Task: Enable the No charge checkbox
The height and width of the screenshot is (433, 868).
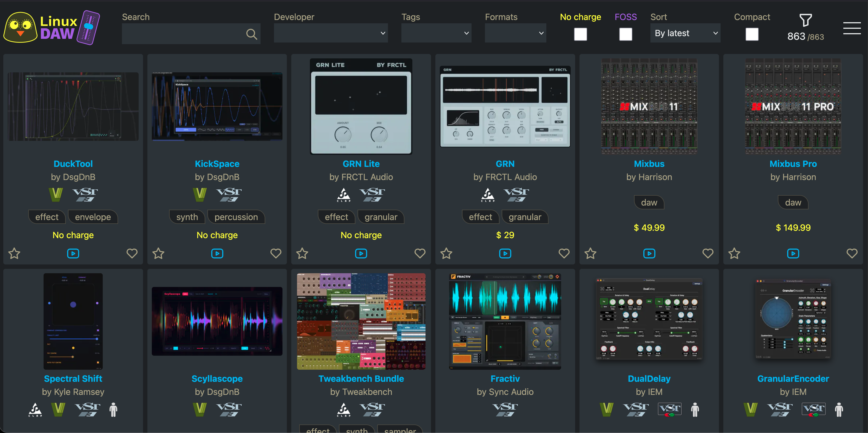Action: (x=580, y=34)
